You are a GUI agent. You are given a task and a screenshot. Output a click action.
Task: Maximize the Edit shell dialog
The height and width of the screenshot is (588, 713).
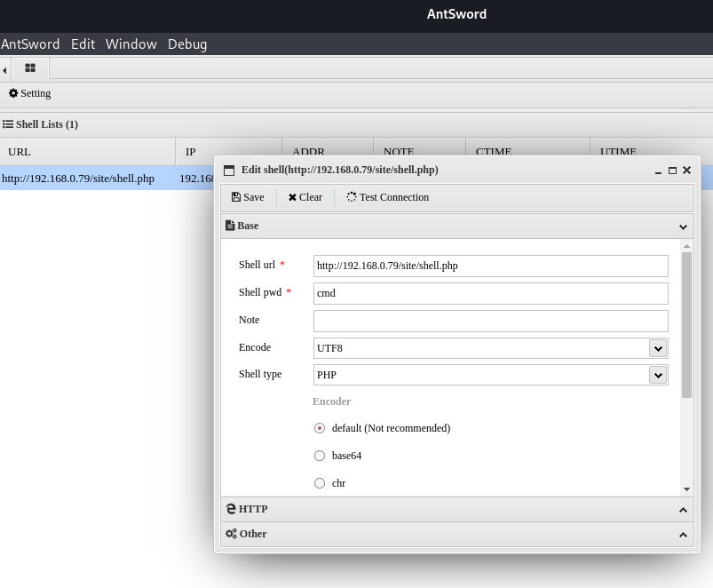coord(672,171)
